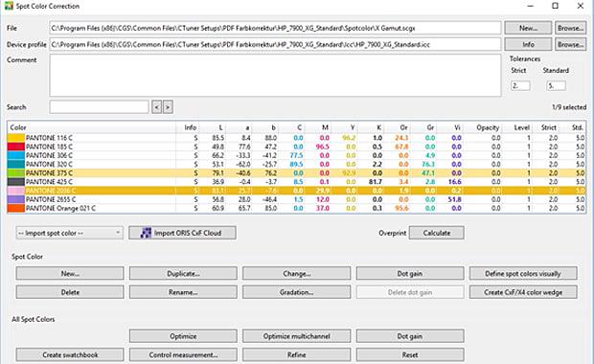Select the PANTONE 185 C row
Screen dimensions: 594x364
tap(297, 147)
